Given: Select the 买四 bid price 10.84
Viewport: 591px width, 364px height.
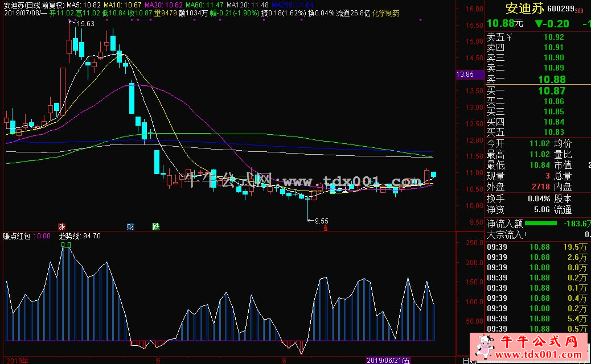Looking at the screenshot, I should tap(553, 122).
